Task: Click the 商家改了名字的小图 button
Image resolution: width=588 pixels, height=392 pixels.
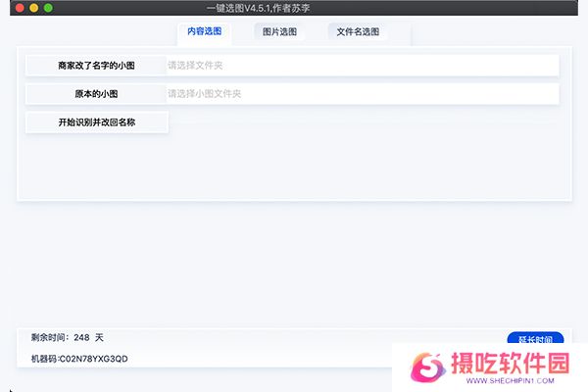Action: tap(96, 66)
